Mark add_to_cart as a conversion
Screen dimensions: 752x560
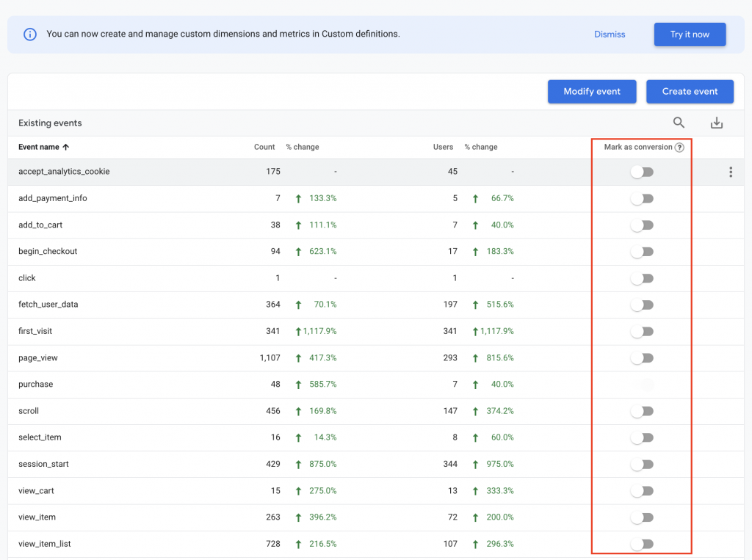point(642,225)
